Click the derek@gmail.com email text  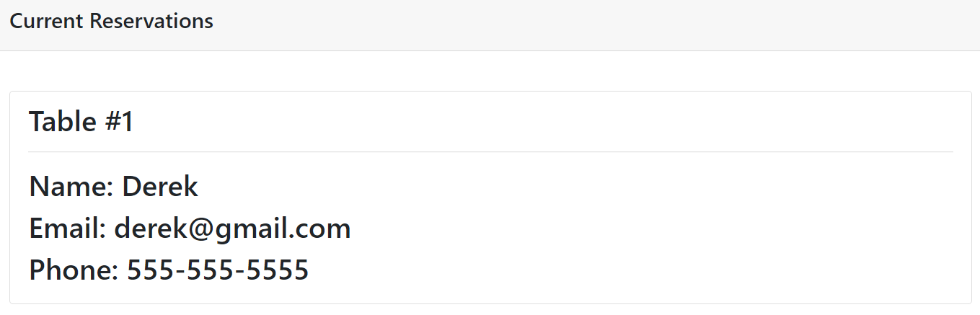pyautogui.click(x=233, y=229)
